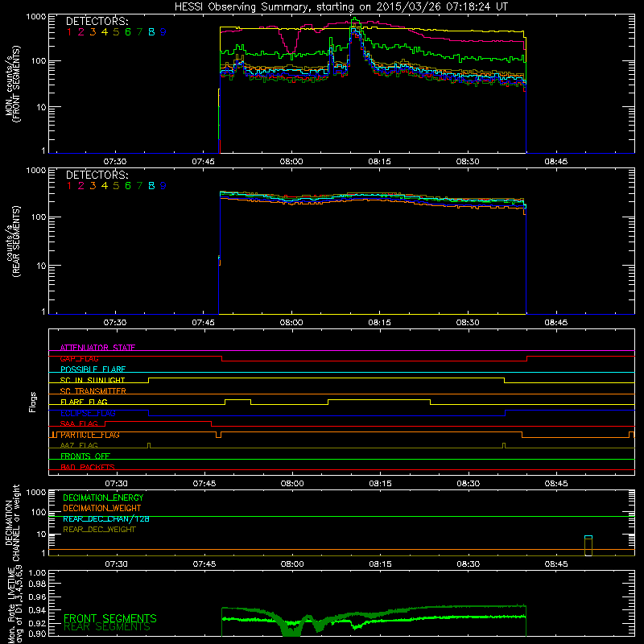The image size is (644, 644).
Task: Click the 1000 y-axis value on the front segments plot
Action: tap(36, 17)
